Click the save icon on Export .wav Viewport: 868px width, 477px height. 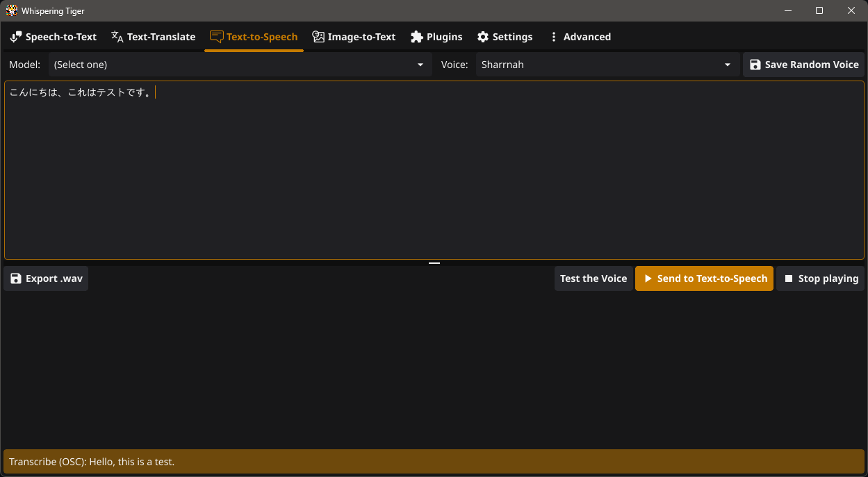point(16,278)
